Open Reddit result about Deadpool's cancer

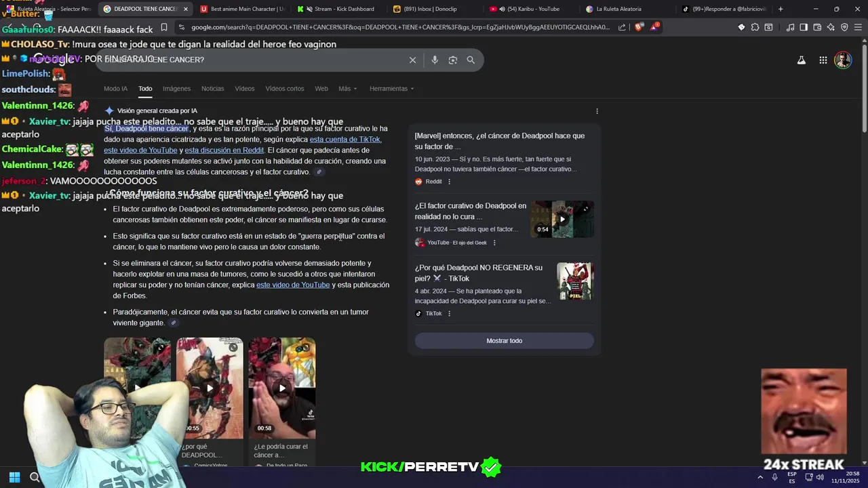[x=500, y=141]
